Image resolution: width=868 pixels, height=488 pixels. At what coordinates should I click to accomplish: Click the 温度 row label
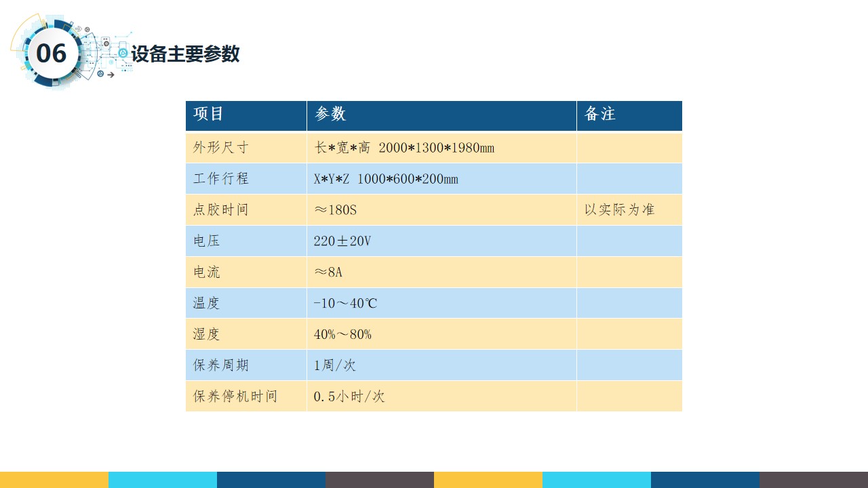[207, 303]
